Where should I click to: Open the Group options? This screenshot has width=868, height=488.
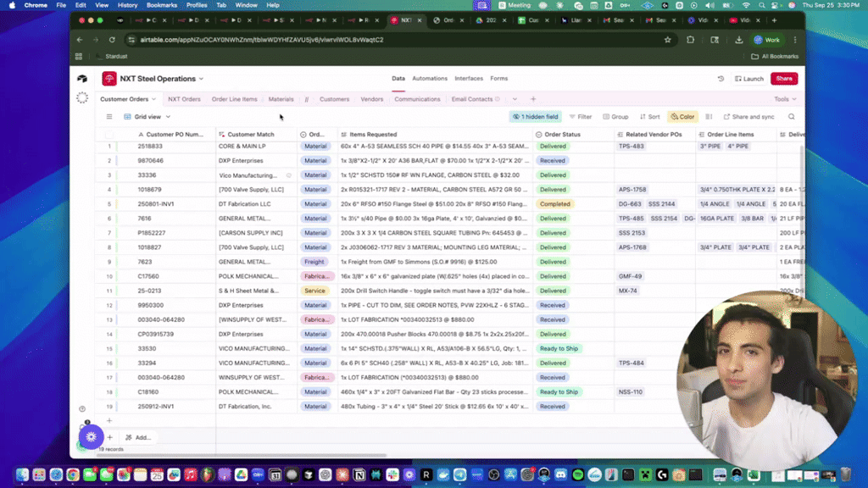615,117
